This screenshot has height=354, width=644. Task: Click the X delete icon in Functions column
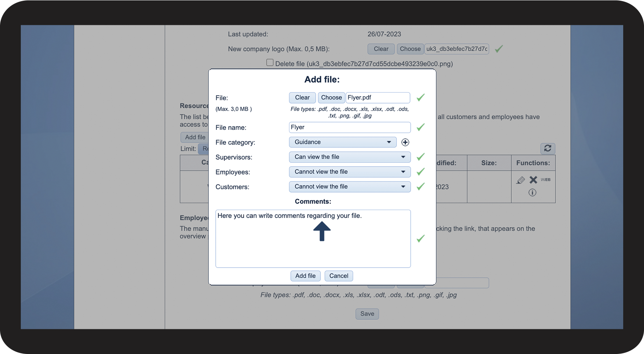(x=533, y=180)
